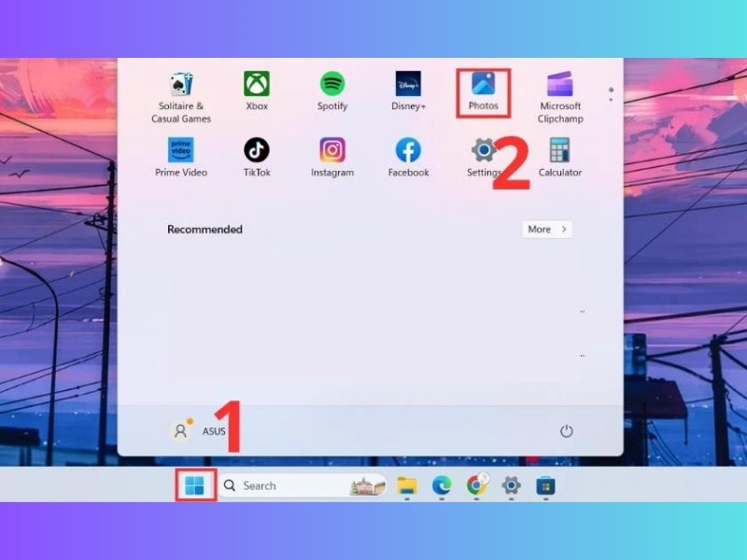This screenshot has width=747, height=560.
Task: Open Settings gear on taskbar
Action: tap(511, 485)
